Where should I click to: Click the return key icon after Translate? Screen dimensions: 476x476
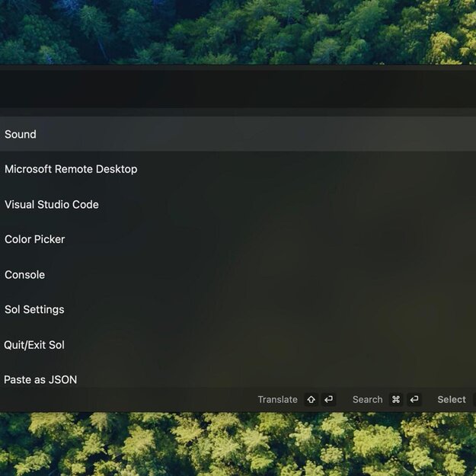(328, 400)
